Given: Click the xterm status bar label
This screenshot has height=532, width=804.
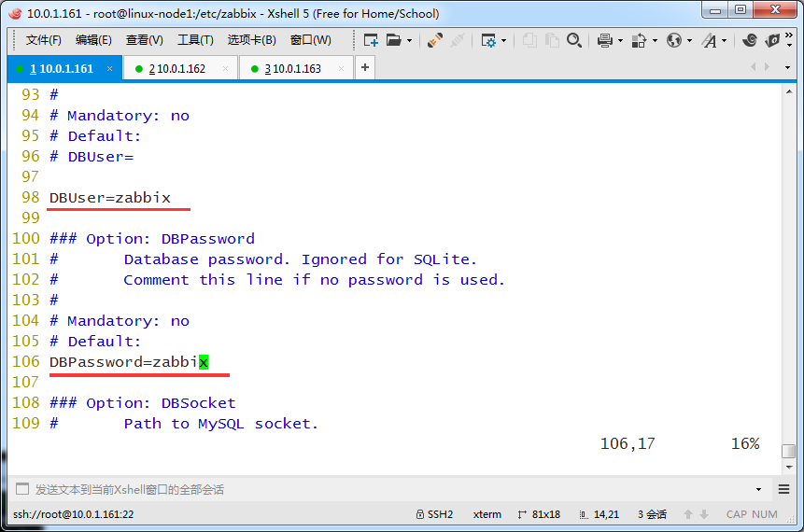Looking at the screenshot, I should coord(487,514).
